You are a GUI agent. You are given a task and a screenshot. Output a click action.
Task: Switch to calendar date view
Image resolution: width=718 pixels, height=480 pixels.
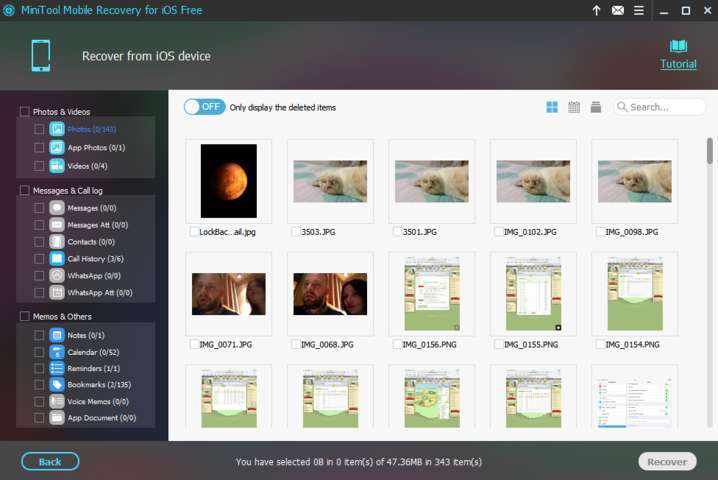tap(574, 107)
